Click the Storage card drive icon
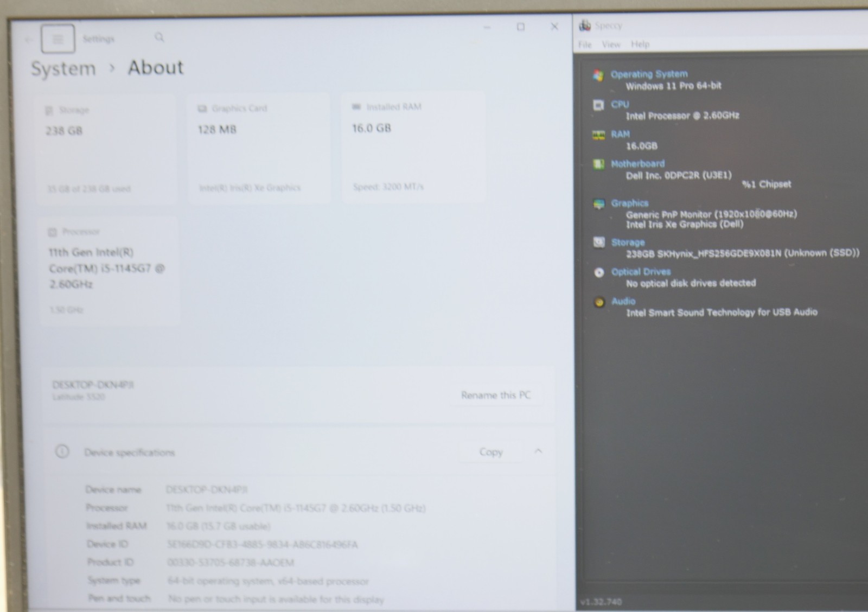 (x=49, y=110)
